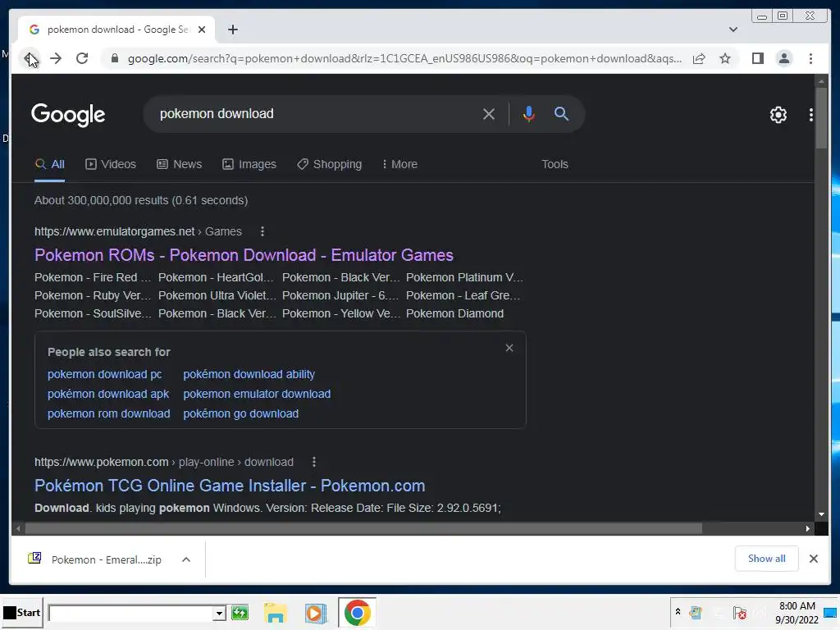Launch the media player taskbar icon
Image resolution: width=840 pixels, height=630 pixels.
(x=316, y=613)
